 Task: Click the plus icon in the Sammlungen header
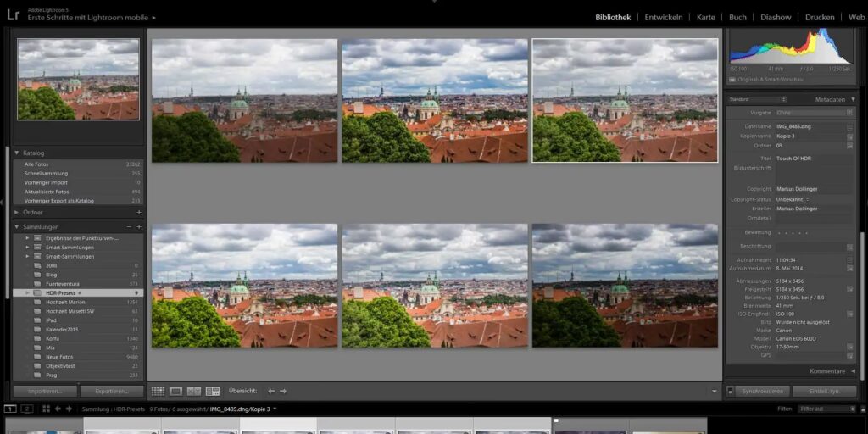click(x=140, y=227)
